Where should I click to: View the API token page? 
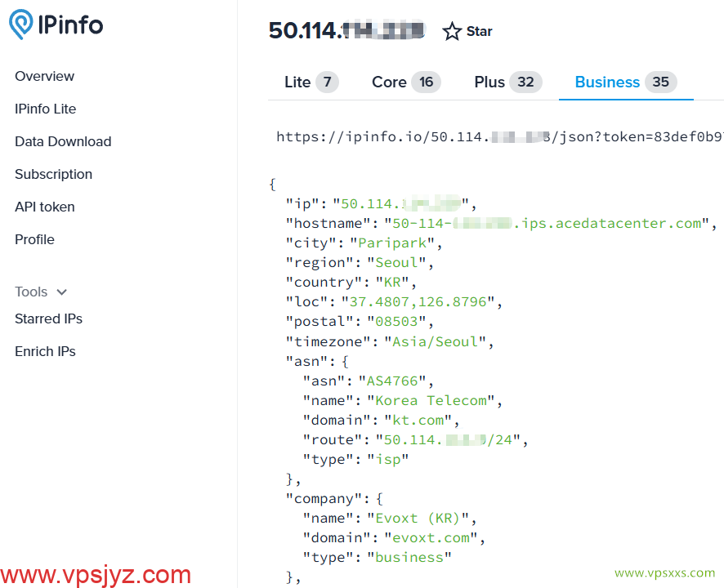click(x=44, y=207)
